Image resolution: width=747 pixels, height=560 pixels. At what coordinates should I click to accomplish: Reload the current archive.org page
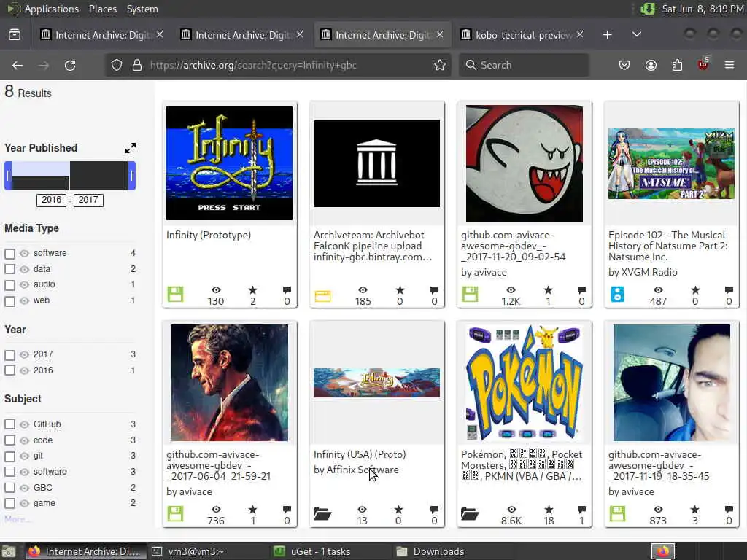point(70,65)
